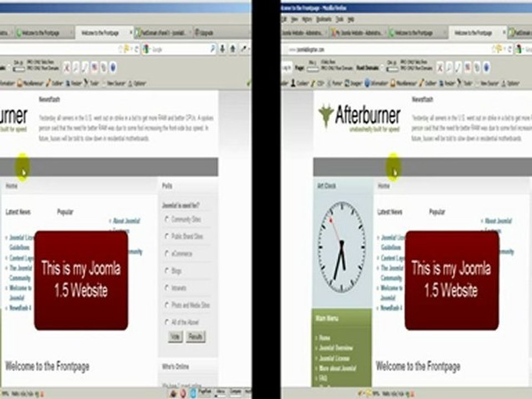532x399 pixels.
Task: Click the red round icon in left window status bar
Action: point(183,393)
